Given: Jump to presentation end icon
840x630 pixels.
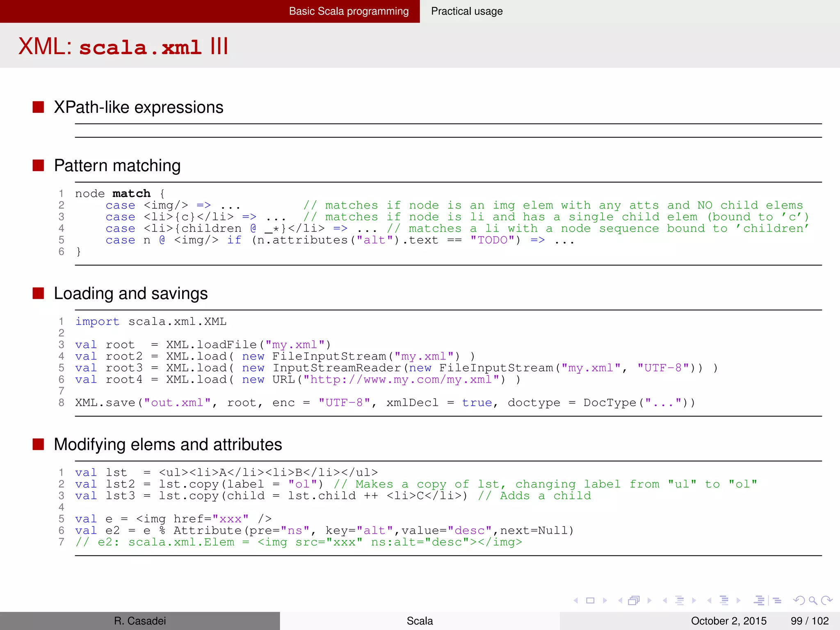Looking at the screenshot, I should (777, 600).
